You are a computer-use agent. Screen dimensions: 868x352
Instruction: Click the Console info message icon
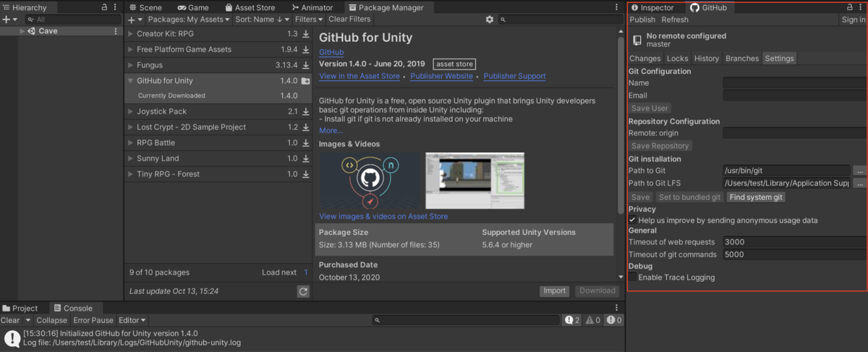(x=12, y=338)
